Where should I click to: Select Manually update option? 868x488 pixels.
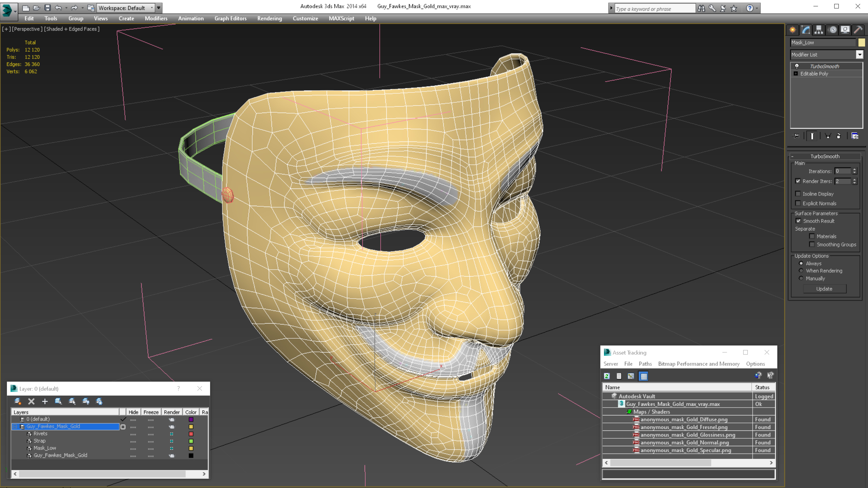[x=801, y=278]
